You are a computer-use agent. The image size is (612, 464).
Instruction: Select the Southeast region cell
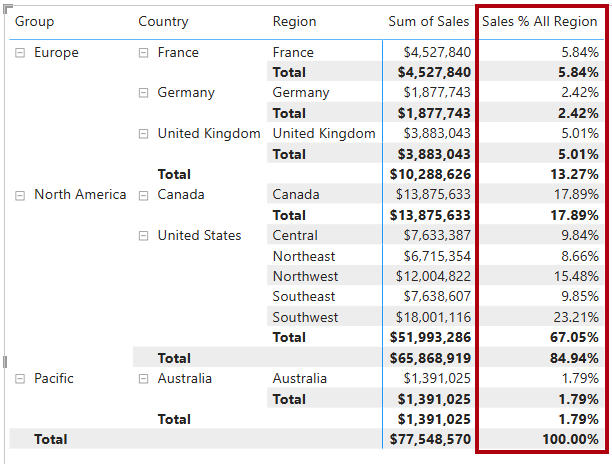(304, 297)
